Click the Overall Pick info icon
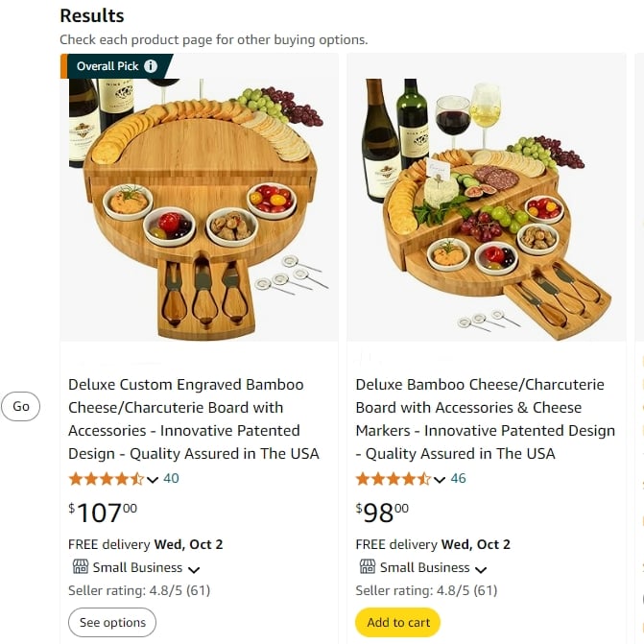 [x=151, y=66]
